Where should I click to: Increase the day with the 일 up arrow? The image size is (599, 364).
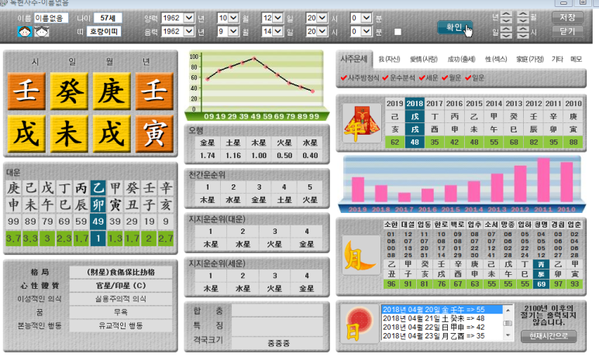click(x=506, y=29)
